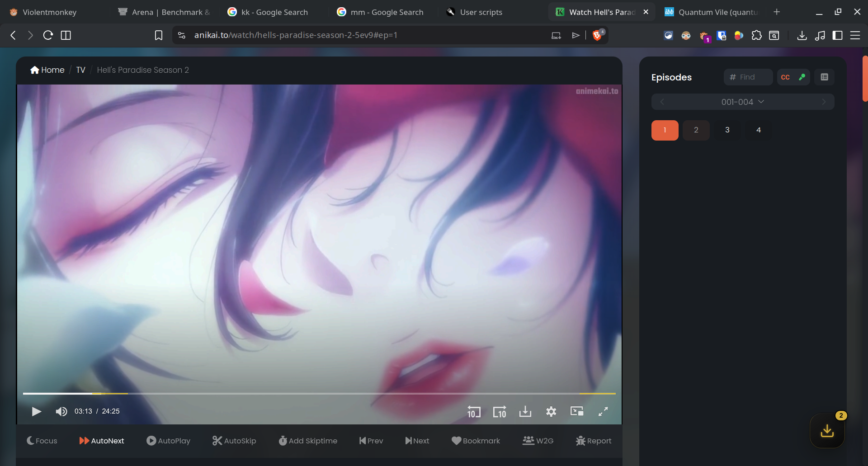The height and width of the screenshot is (466, 868).
Task: Open video player settings gear
Action: click(551, 411)
